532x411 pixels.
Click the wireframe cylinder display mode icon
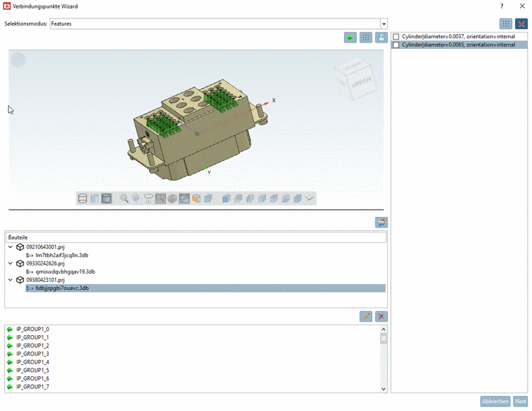(82, 198)
